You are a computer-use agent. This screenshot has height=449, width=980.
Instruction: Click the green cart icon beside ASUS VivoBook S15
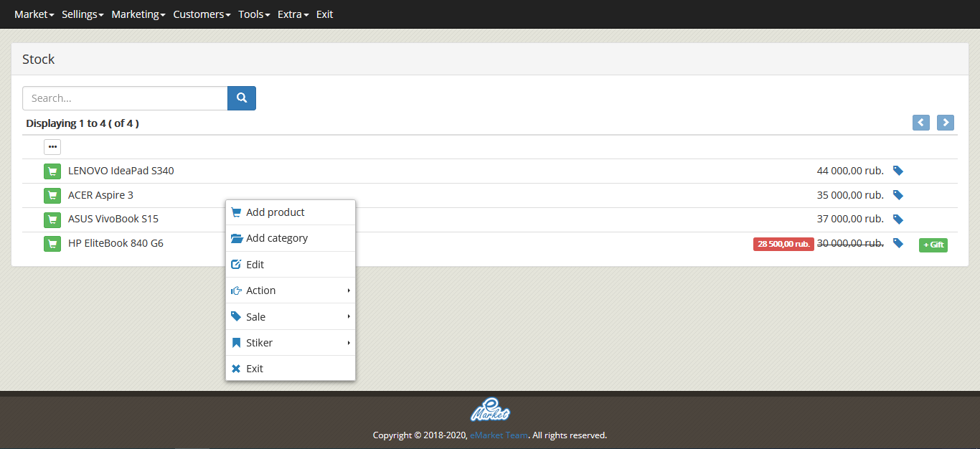[52, 219]
